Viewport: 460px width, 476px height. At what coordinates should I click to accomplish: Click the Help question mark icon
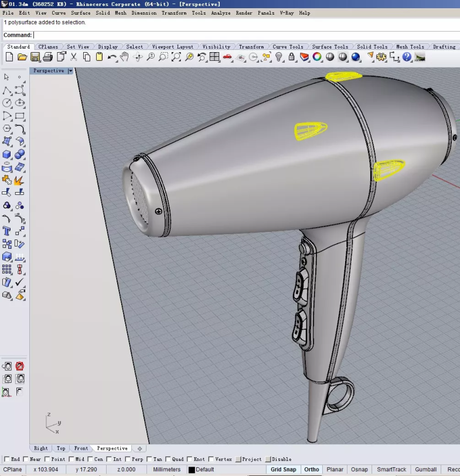407,57
